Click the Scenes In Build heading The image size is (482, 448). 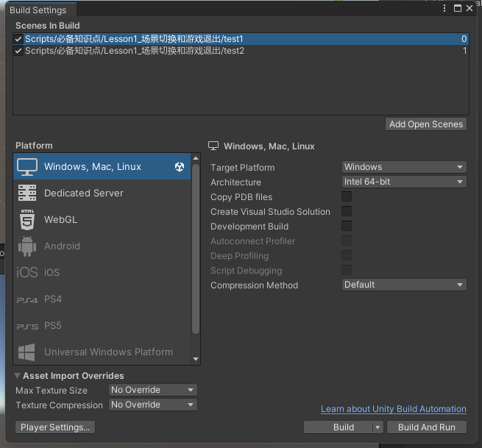click(48, 26)
